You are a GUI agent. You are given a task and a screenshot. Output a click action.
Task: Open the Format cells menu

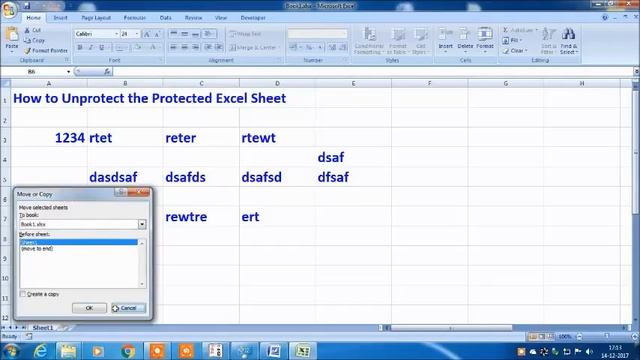pyautogui.click(x=485, y=40)
